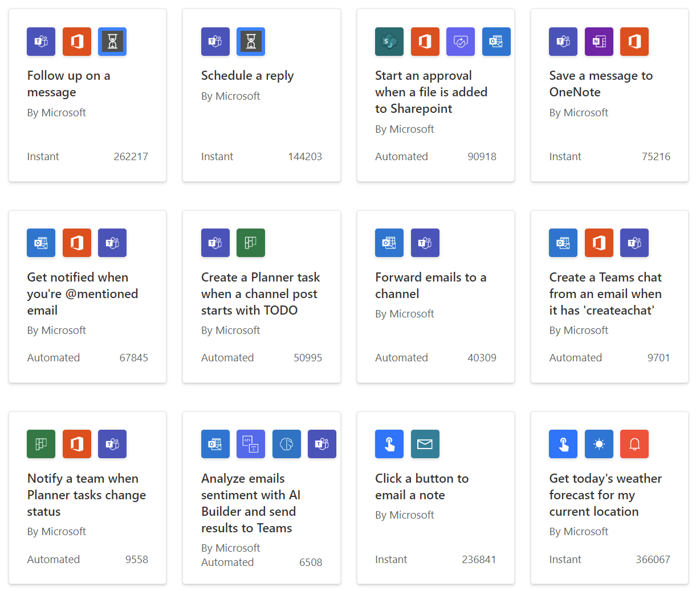Click Planner icon in 'Create a Planner task' card
Screen dimensions: 700x591
[x=251, y=243]
